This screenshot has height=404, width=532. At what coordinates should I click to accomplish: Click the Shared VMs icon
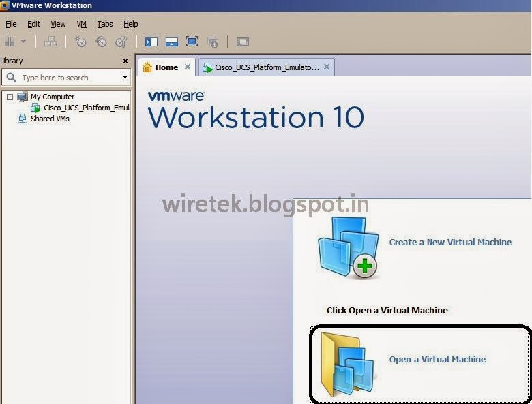tap(23, 119)
